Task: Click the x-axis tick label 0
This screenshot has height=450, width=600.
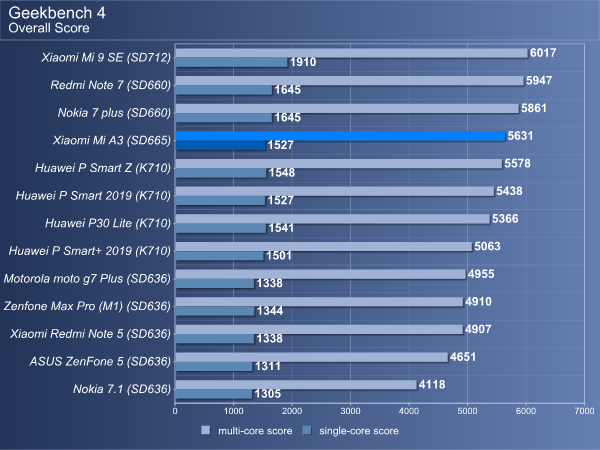Action: pos(175,411)
